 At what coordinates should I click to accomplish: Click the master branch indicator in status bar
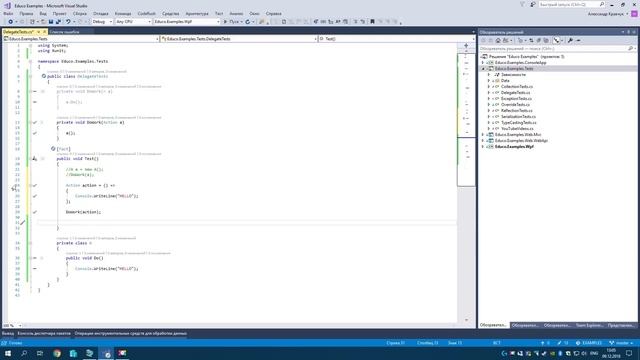621,343
